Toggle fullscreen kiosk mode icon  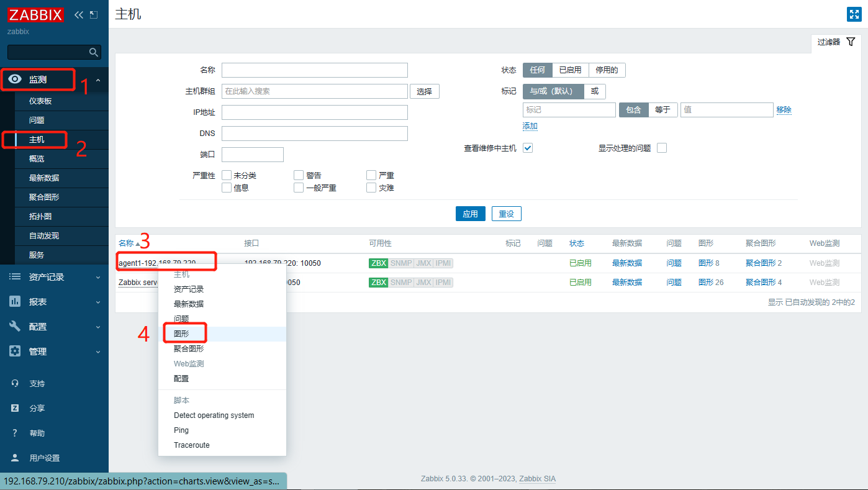tap(853, 14)
